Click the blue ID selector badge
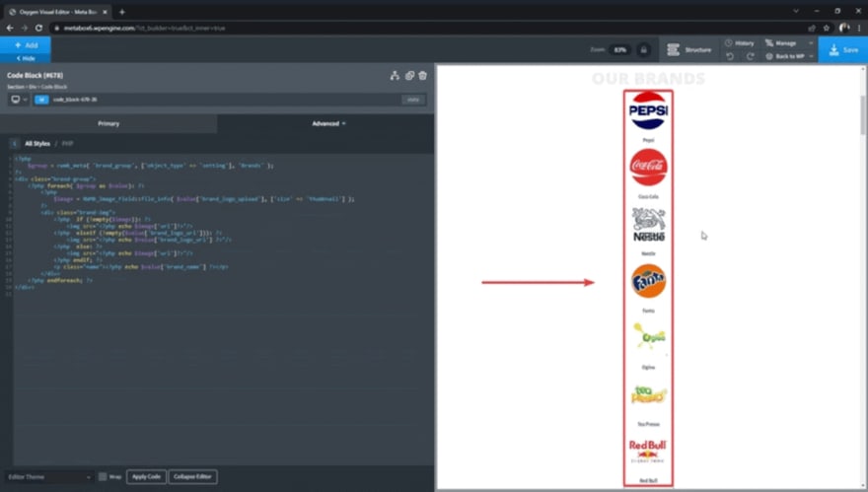The image size is (868, 492). [41, 100]
